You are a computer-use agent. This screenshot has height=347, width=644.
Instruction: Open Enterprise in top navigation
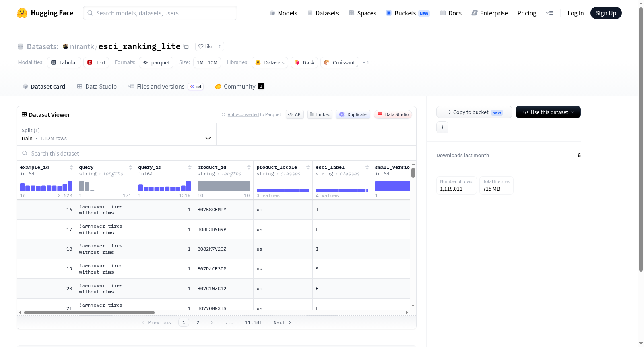pos(489,13)
